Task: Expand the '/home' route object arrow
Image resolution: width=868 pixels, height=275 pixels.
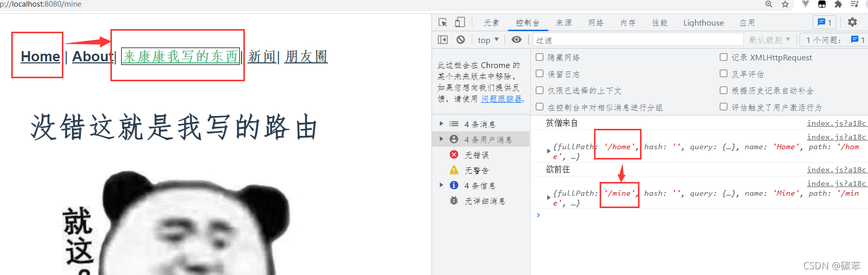Action: click(x=549, y=151)
